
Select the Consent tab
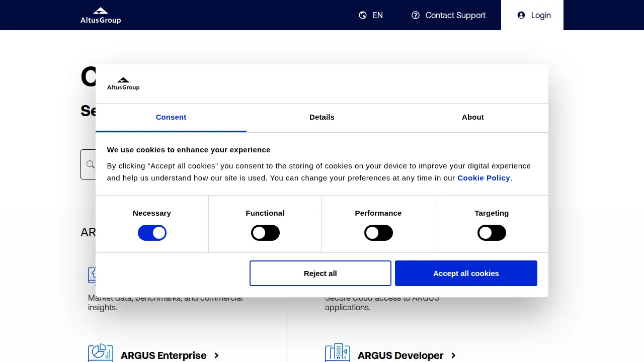click(171, 117)
